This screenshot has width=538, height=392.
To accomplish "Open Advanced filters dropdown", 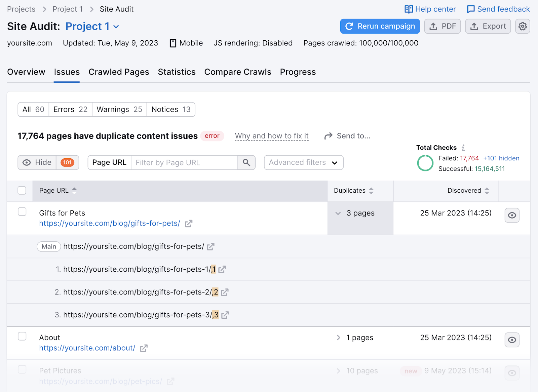I will 303,163.
